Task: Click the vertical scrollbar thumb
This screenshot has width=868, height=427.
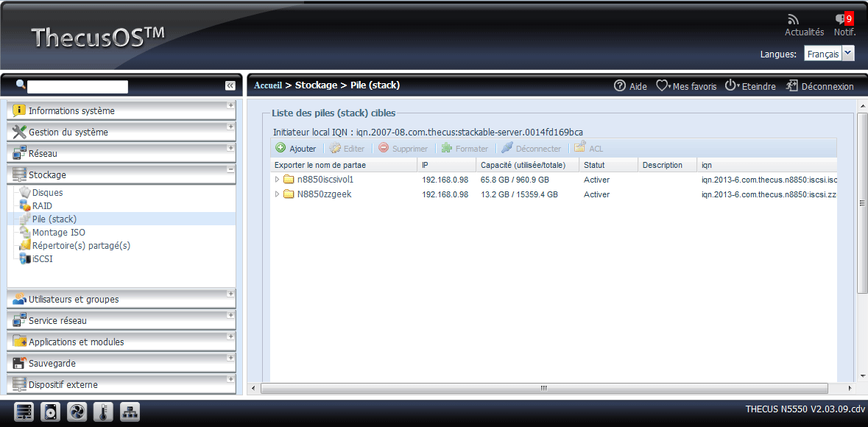Action: (x=862, y=202)
